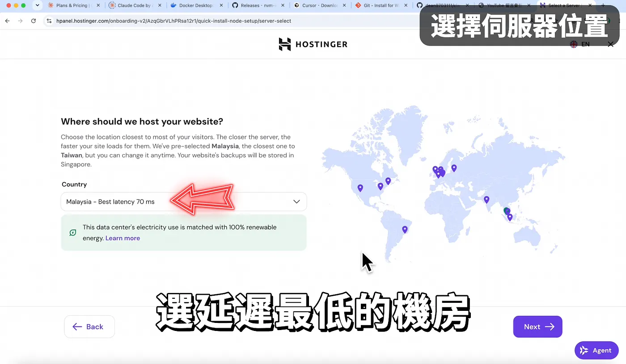Click the browser back arrow
The width and height of the screenshot is (626, 364).
[x=8, y=21]
